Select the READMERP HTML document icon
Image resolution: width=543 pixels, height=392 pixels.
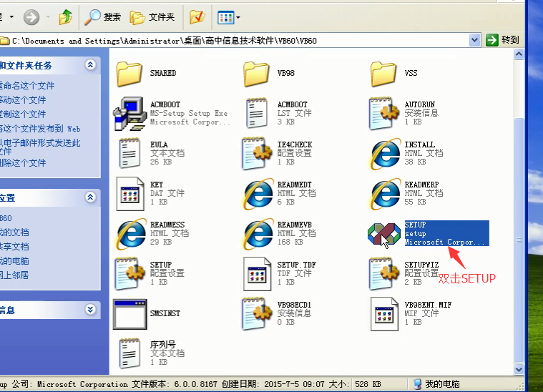click(384, 194)
